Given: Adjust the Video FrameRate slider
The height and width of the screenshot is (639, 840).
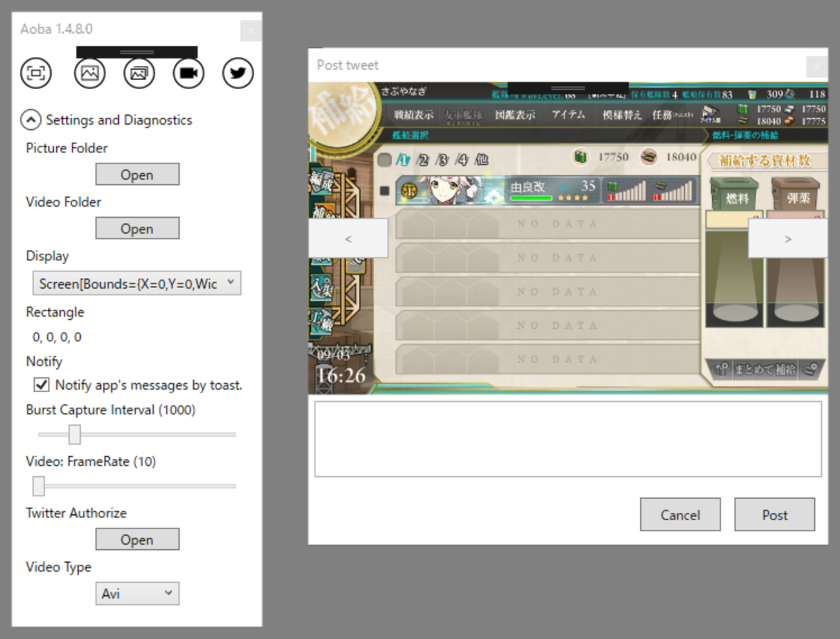Looking at the screenshot, I should (x=39, y=486).
